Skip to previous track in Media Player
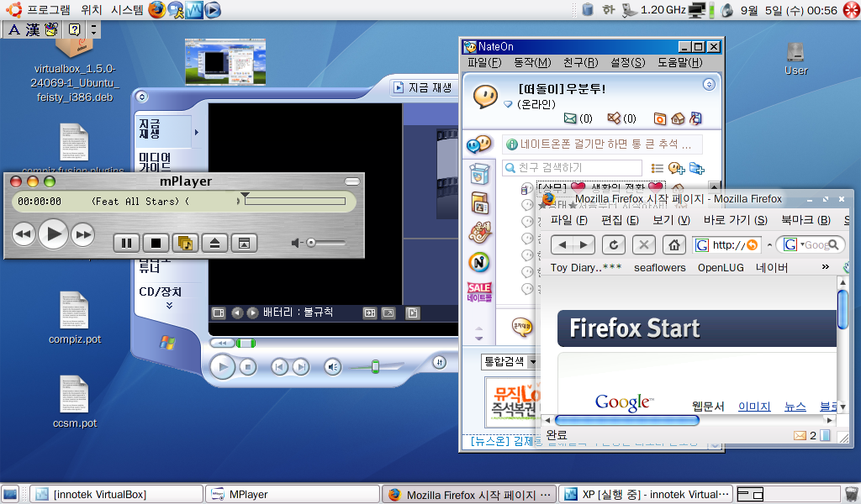This screenshot has width=861, height=504. [x=279, y=367]
